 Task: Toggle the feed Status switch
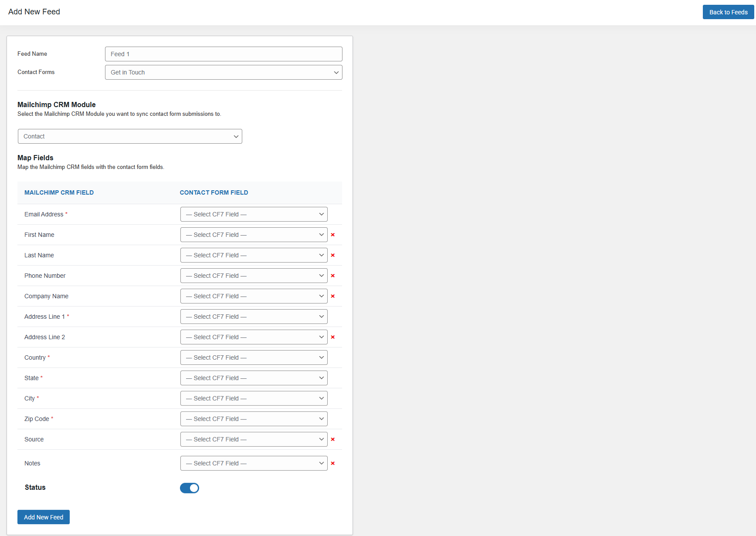coord(190,488)
